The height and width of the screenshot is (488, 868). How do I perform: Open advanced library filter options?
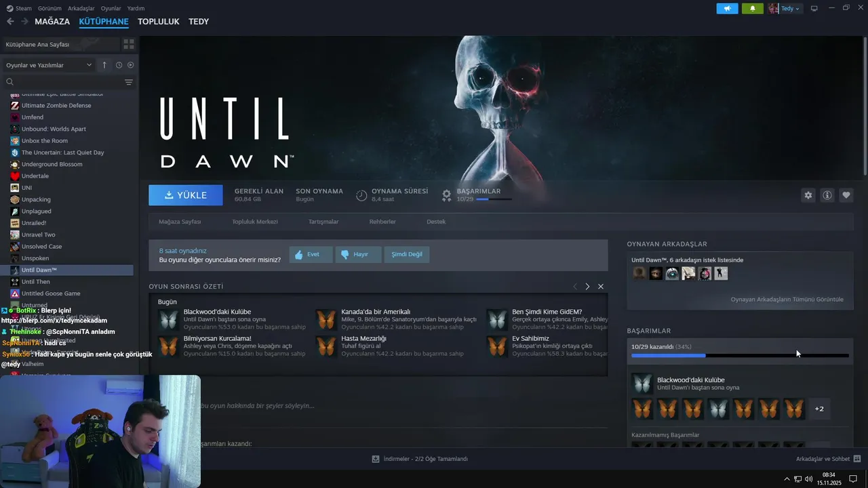tap(129, 82)
